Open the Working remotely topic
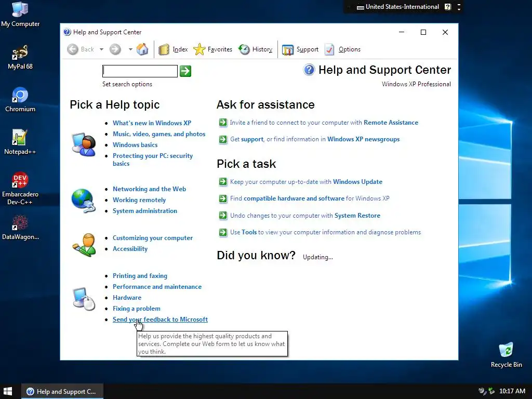Image resolution: width=532 pixels, height=399 pixels. click(139, 200)
